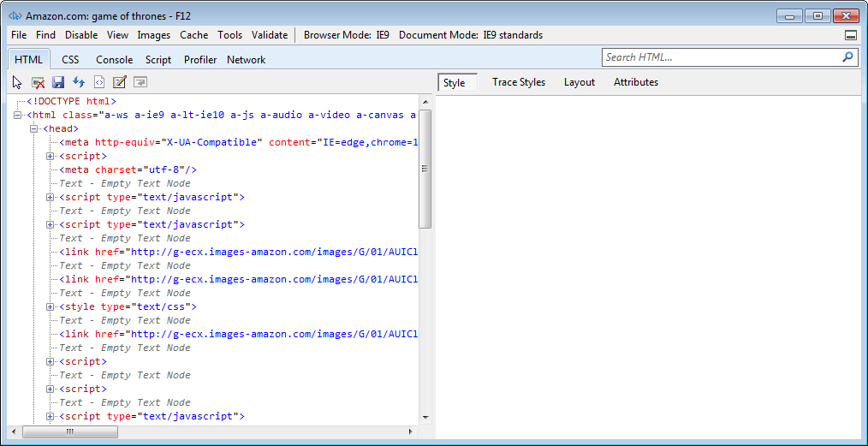The width and height of the screenshot is (868, 446).
Task: Select the HTML tab
Action: coord(29,59)
